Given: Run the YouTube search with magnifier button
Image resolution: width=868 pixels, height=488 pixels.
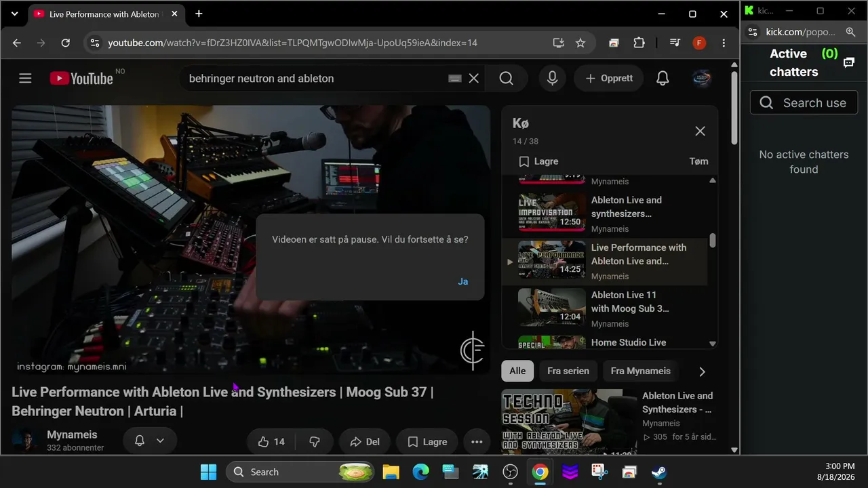Looking at the screenshot, I should (507, 79).
